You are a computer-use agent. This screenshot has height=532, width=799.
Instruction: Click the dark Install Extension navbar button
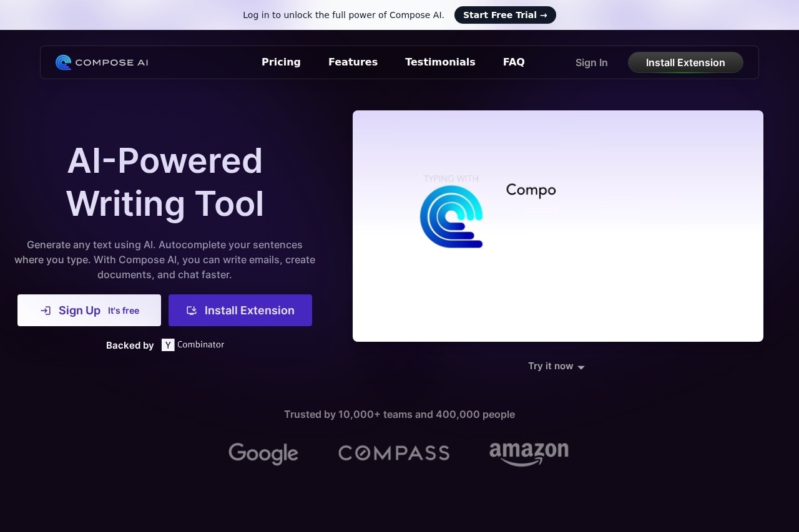[x=685, y=63]
